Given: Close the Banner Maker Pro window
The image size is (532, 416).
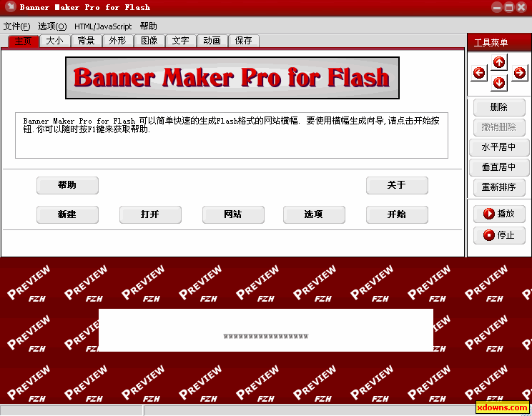Looking at the screenshot, I should pos(521,7).
